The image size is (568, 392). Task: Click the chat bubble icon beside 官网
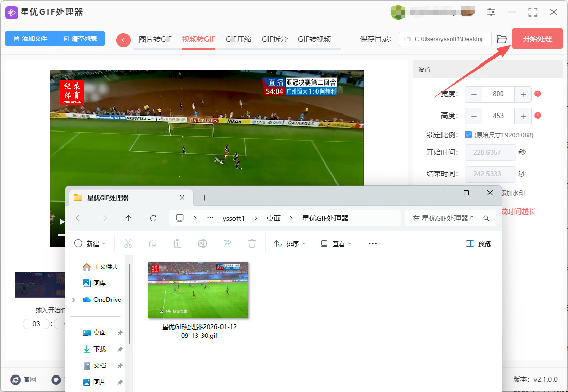(x=56, y=379)
